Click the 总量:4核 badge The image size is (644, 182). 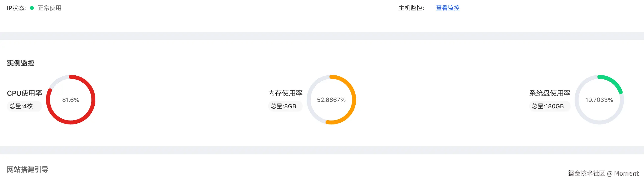point(21,106)
